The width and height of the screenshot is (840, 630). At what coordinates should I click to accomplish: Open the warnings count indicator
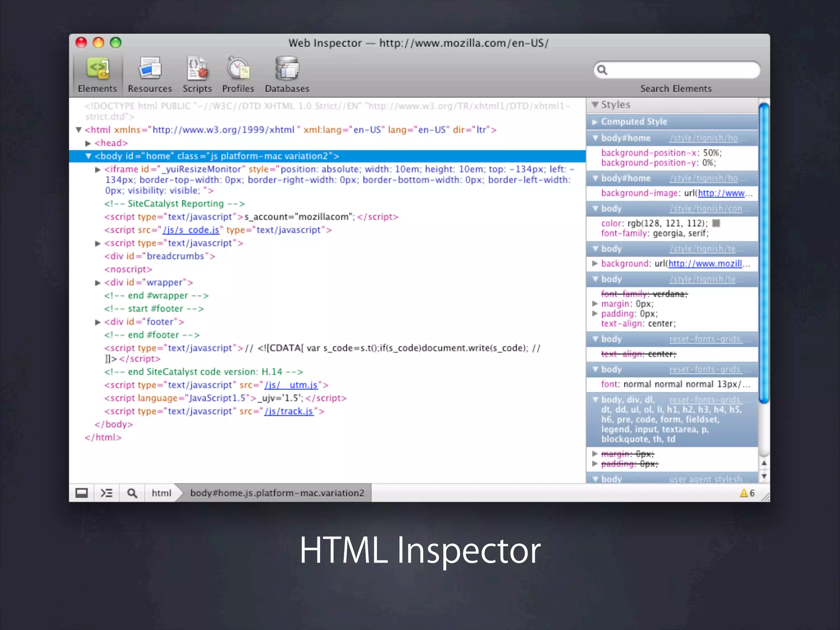747,493
